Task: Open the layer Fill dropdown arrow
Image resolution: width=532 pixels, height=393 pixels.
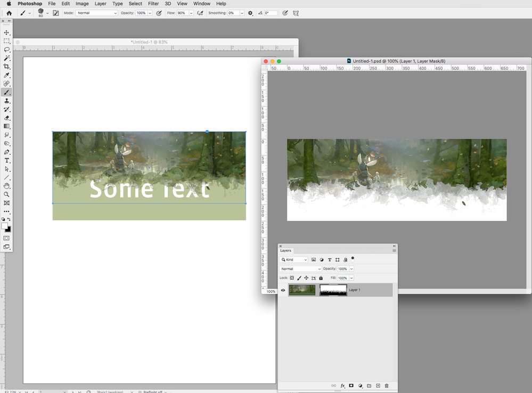Action: (351, 278)
